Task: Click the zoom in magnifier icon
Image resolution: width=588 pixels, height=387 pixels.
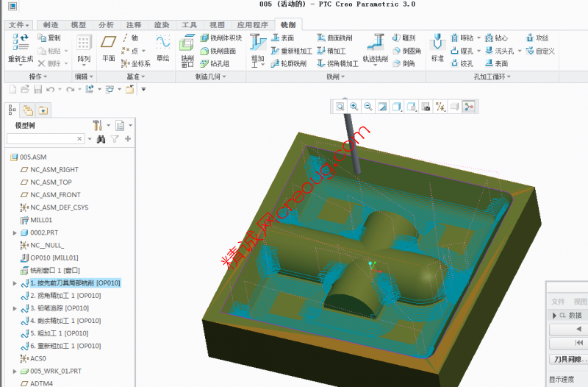Action: [354, 107]
